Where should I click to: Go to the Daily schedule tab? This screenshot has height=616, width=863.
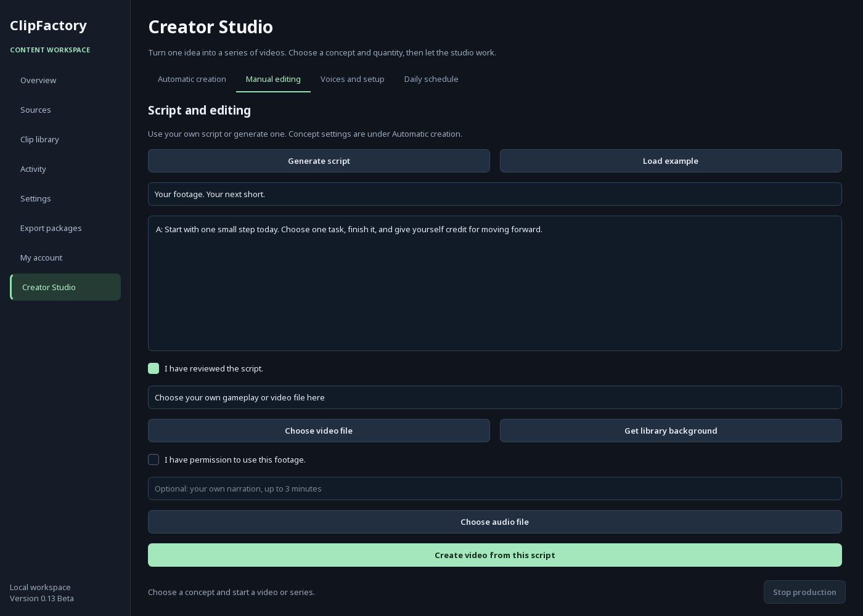click(x=431, y=79)
